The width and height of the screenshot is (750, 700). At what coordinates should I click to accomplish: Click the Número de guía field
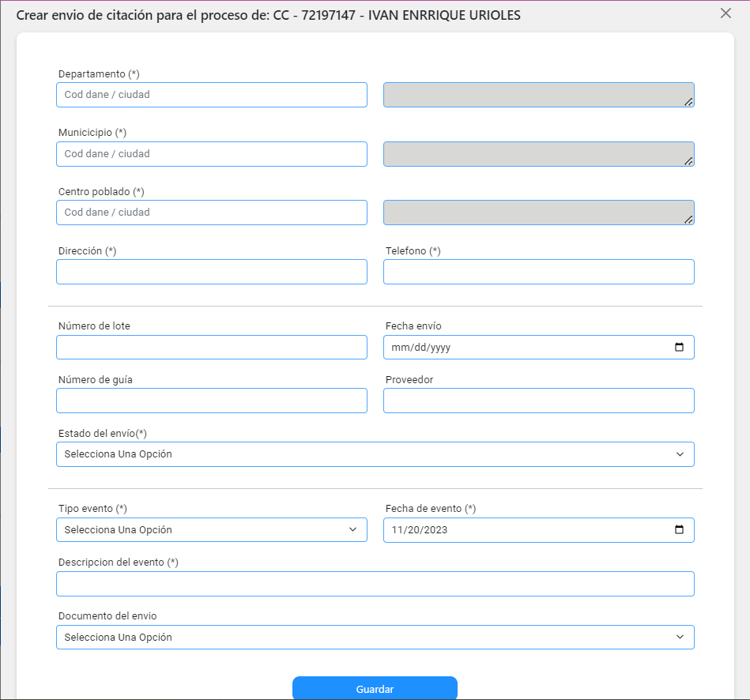[x=212, y=401]
